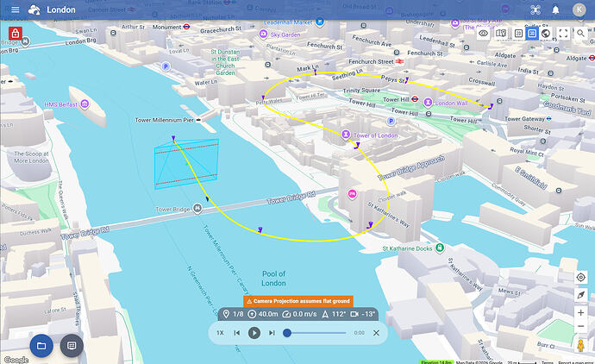Toggle the eye visibility button
This screenshot has height=364, width=595.
point(483,34)
